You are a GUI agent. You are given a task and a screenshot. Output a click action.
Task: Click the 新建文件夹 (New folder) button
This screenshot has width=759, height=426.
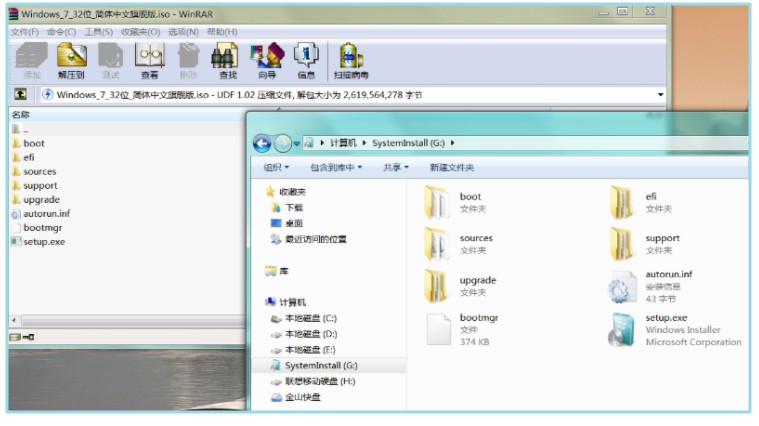point(452,168)
